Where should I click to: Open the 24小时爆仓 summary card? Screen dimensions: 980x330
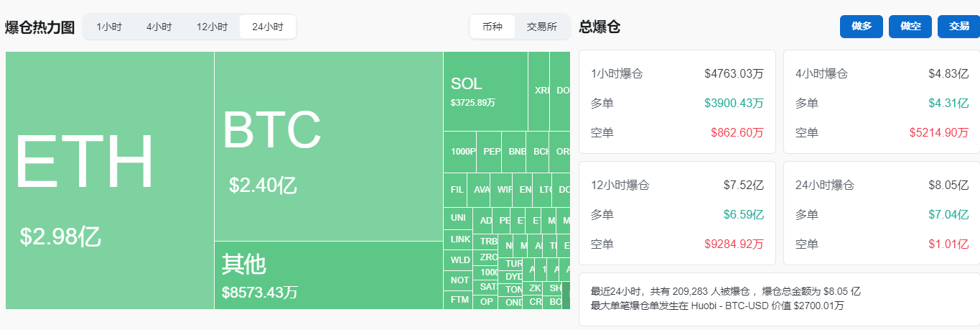881,214
